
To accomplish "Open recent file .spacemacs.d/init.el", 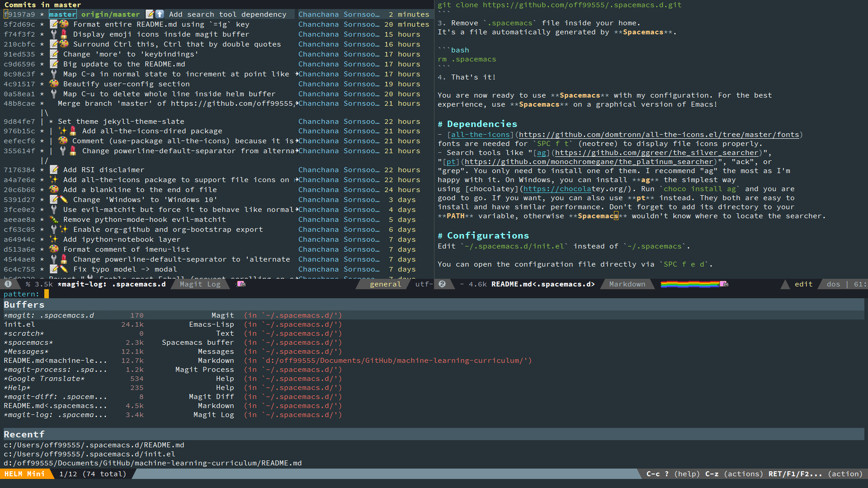I will 90,454.
